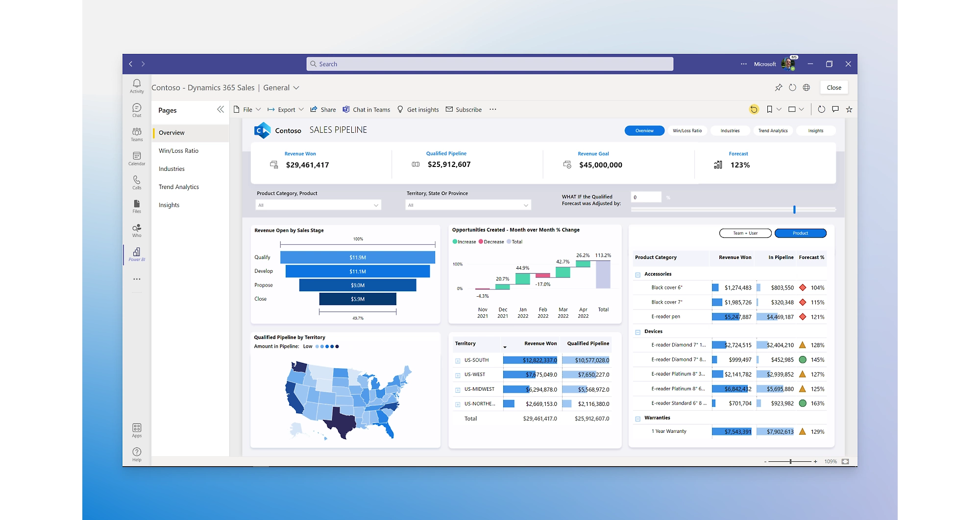Go forward using the forward arrow
The width and height of the screenshot is (980, 520).
[143, 64]
